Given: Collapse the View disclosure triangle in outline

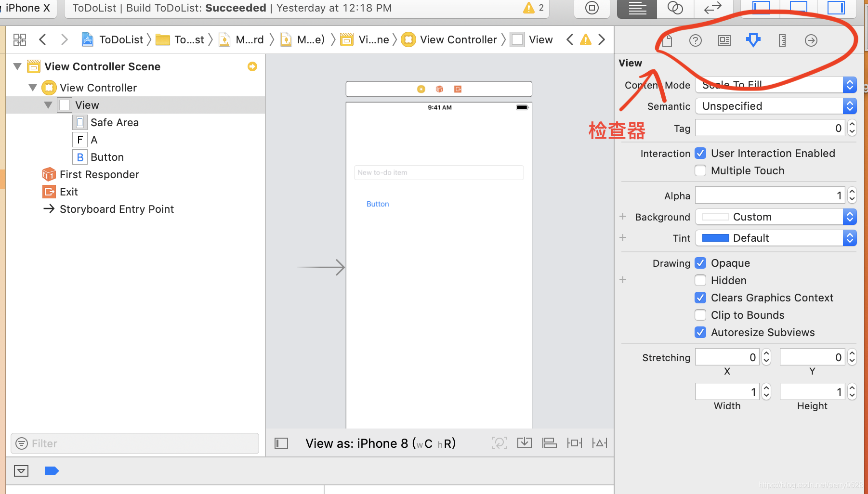Looking at the screenshot, I should click(48, 105).
